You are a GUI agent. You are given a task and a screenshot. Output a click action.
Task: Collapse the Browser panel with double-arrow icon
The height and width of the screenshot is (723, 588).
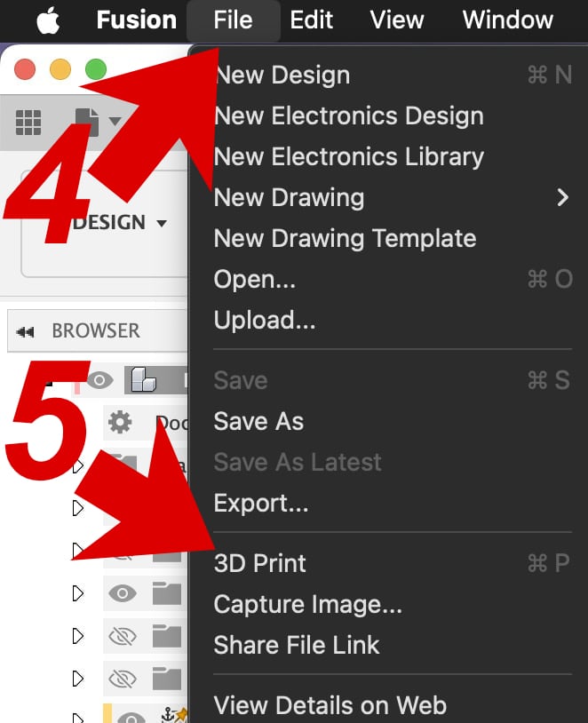click(25, 331)
